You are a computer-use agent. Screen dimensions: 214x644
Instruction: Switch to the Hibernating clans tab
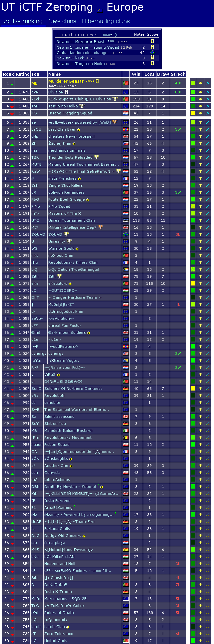click(x=106, y=21)
